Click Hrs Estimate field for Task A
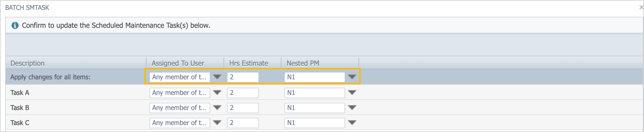 (x=243, y=93)
